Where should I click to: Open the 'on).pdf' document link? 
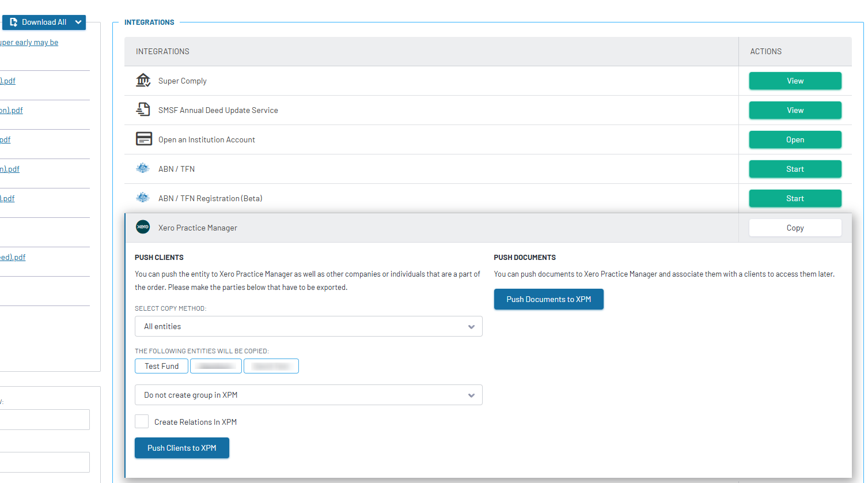tap(12, 110)
